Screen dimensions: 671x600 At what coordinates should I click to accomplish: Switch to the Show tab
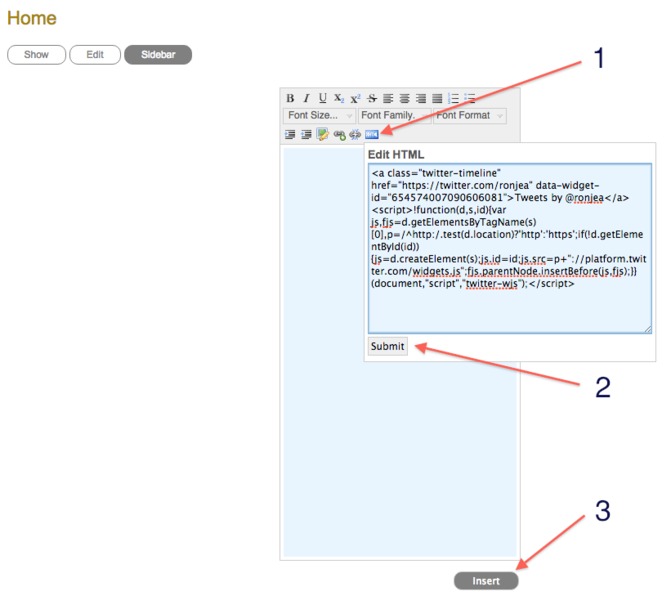click(36, 55)
